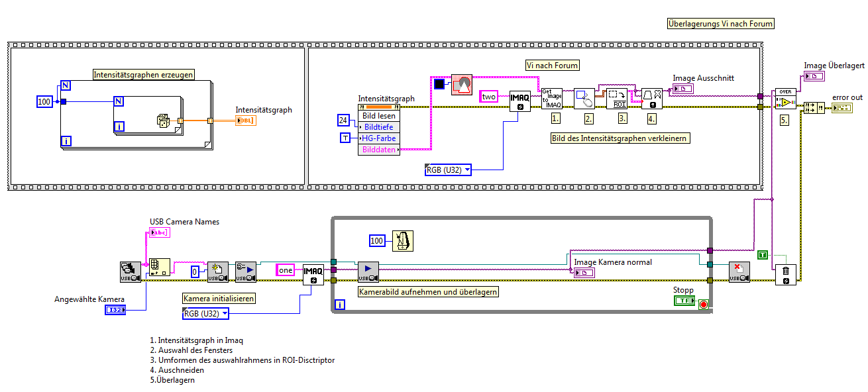Select the Image Überlagert indicator terminal
Viewport: 868px width, 392px height.
pos(814,76)
